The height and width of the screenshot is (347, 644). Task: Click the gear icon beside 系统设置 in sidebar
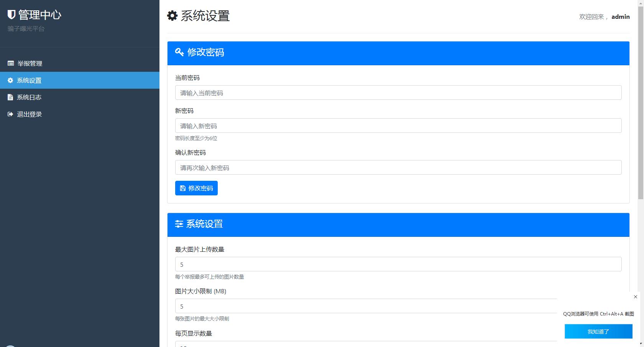pyautogui.click(x=10, y=80)
